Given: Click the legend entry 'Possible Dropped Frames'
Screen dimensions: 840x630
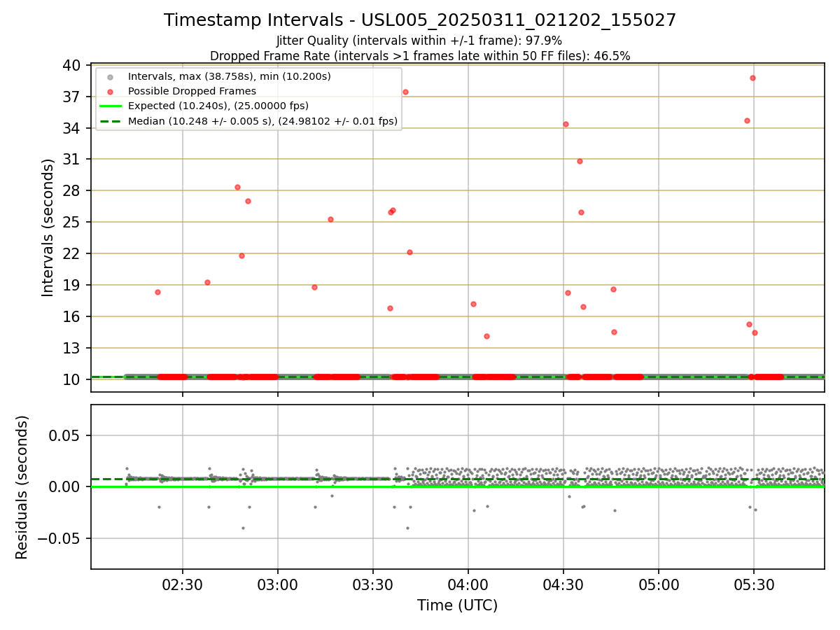Looking at the screenshot, I should pyautogui.click(x=192, y=91).
